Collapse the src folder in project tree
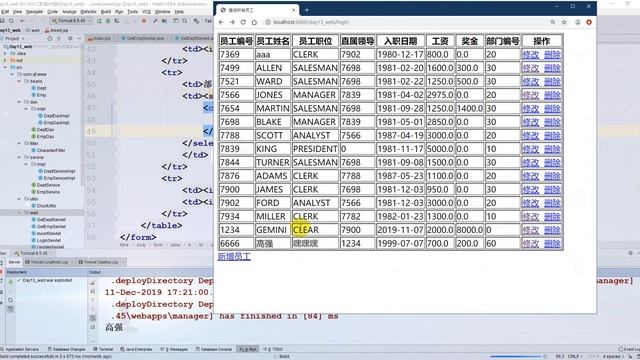This screenshot has height=360, width=640. 5,67
